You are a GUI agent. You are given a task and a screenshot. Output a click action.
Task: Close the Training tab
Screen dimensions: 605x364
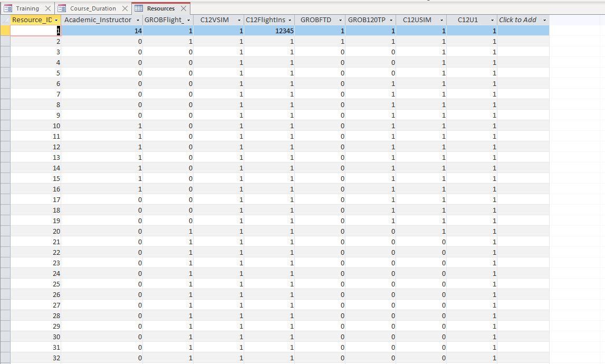point(48,8)
